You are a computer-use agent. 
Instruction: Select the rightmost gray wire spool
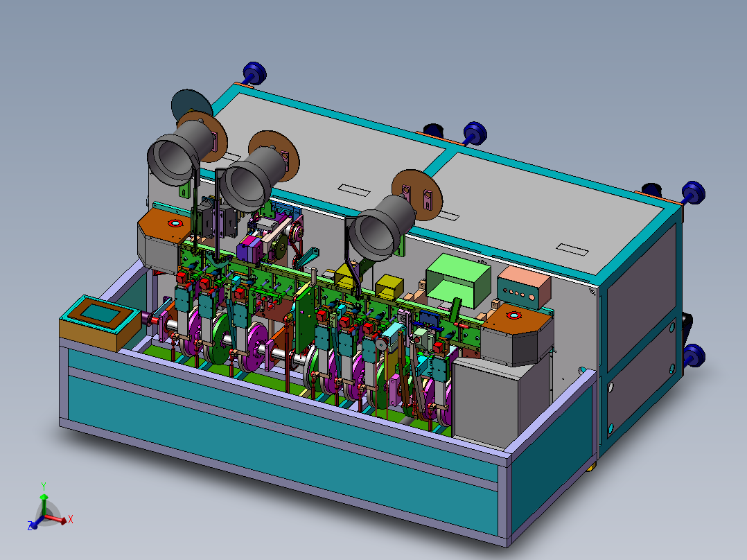381,228
